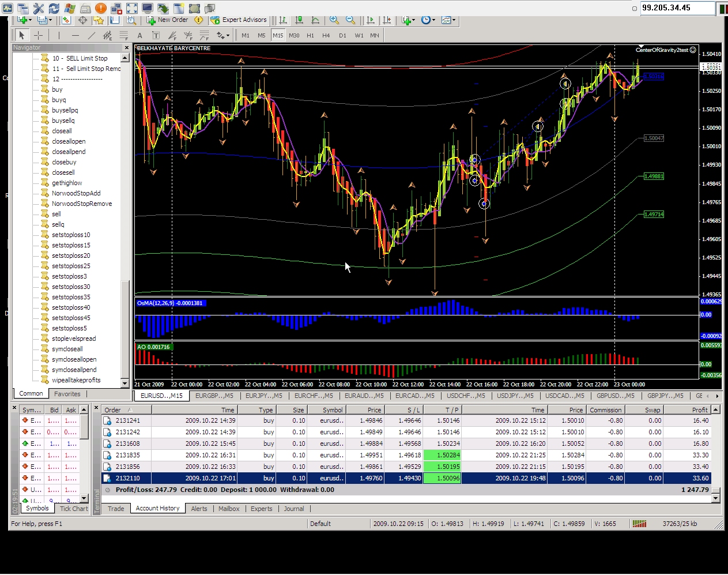Image resolution: width=728 pixels, height=575 pixels.
Task: Select the trendline drawing tool
Action: 91,36
